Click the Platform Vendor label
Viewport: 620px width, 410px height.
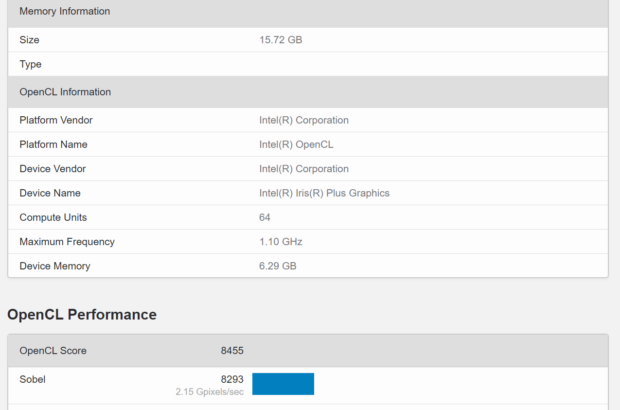59,120
